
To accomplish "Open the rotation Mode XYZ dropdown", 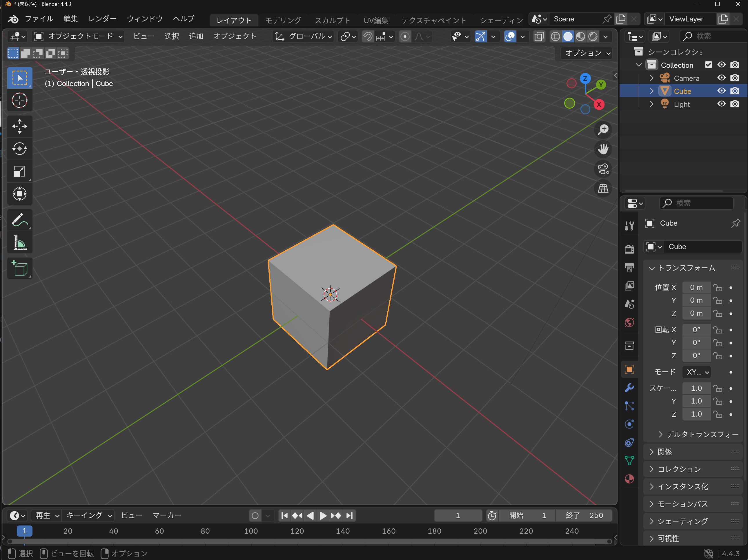I will (x=697, y=372).
